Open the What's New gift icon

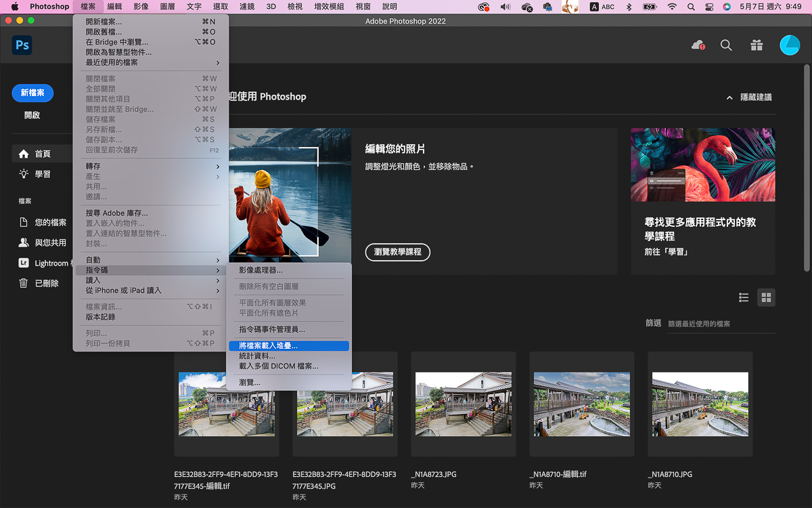pos(757,45)
